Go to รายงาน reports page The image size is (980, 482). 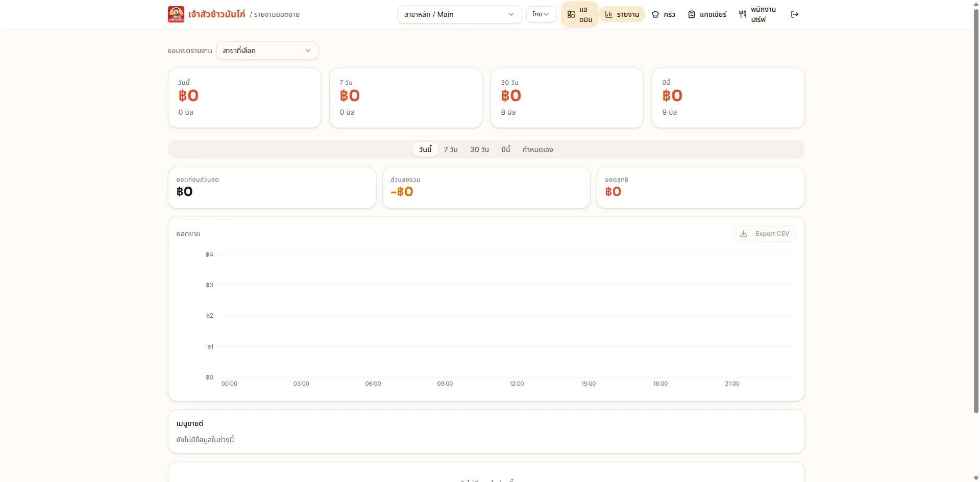tap(622, 14)
